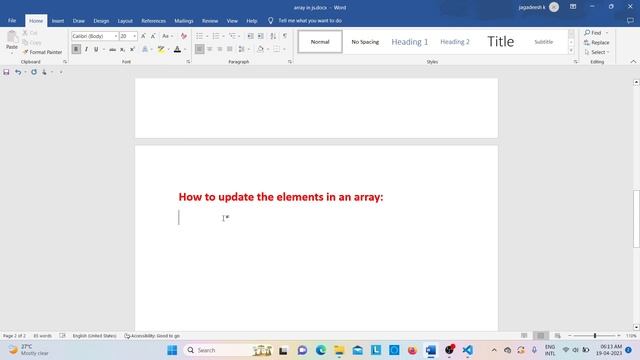Collapse the ribbon with the chevron

pos(633,62)
